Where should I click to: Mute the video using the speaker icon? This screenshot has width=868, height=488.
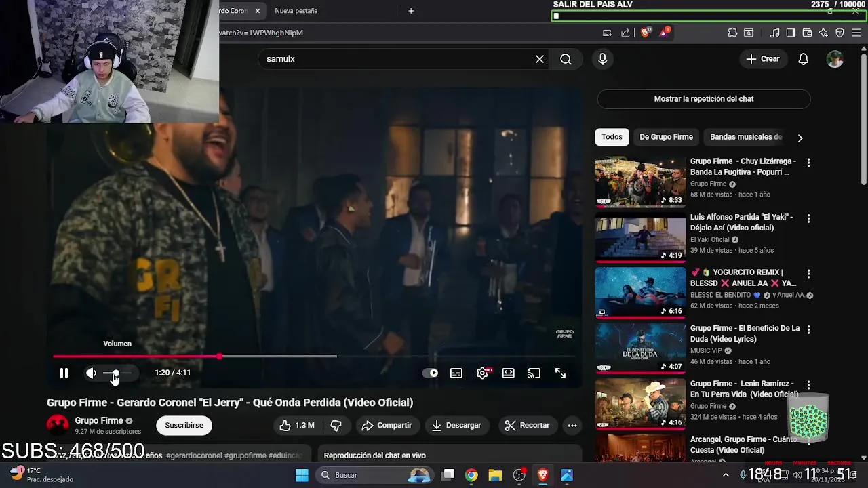(91, 373)
